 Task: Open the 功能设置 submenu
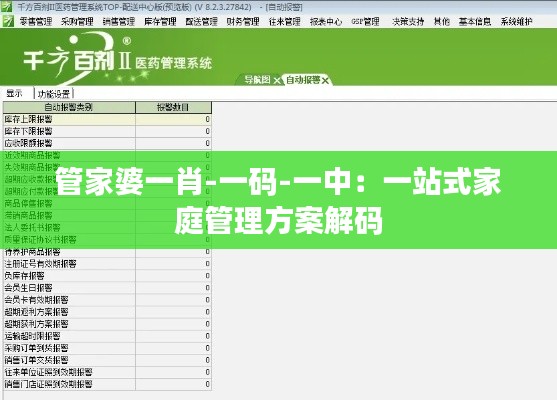click(x=54, y=94)
